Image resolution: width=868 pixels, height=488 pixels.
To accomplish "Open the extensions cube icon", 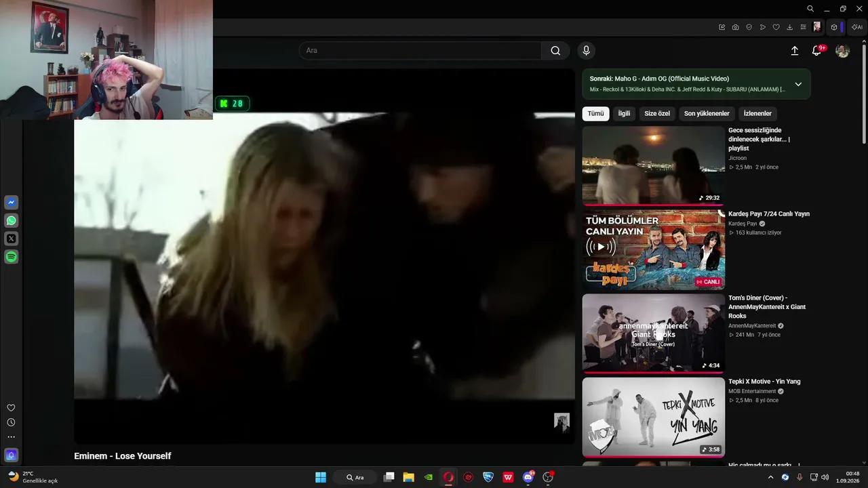I will (x=834, y=27).
